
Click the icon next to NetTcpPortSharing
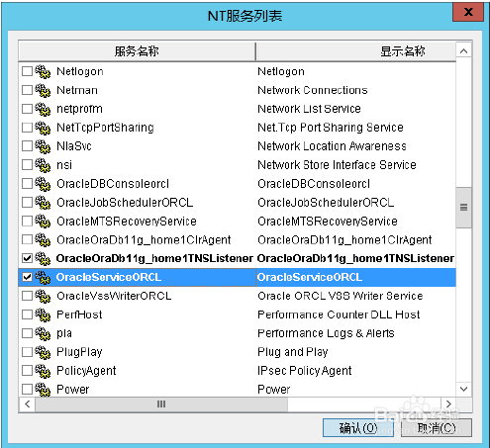[43, 128]
